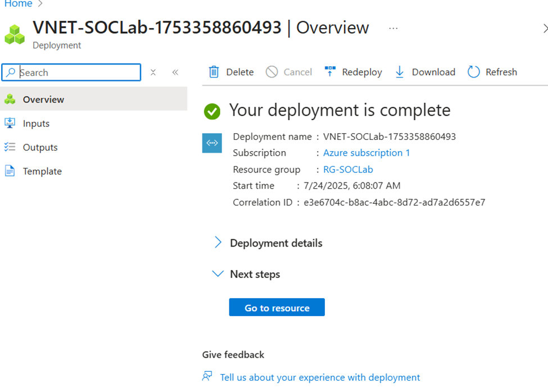Click the Download arrow icon
Screen dimensions: 548x392
coord(400,72)
